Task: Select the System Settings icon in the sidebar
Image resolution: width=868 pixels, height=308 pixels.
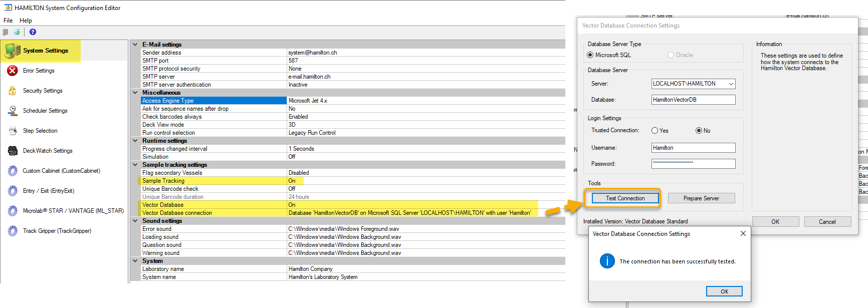Action: tap(13, 51)
